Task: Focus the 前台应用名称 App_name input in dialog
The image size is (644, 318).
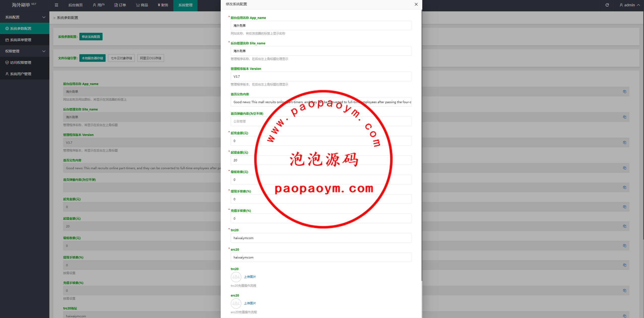Action: click(x=321, y=25)
